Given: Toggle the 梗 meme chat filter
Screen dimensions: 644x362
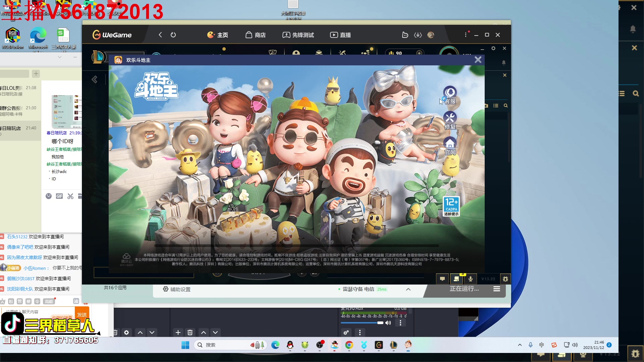Looking at the screenshot, I should (x=29, y=301).
